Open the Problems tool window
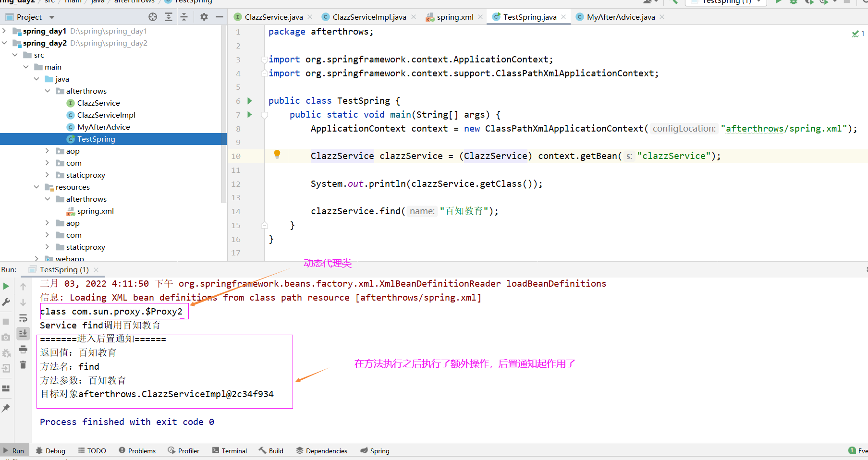Screen dimensions: 868x460 [137, 451]
